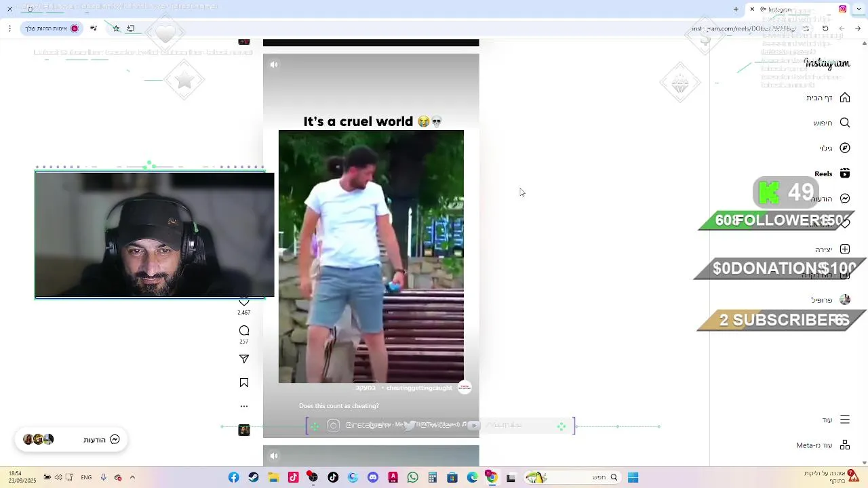
Task: Switch to Chrome in taskbar
Action: 492,478
